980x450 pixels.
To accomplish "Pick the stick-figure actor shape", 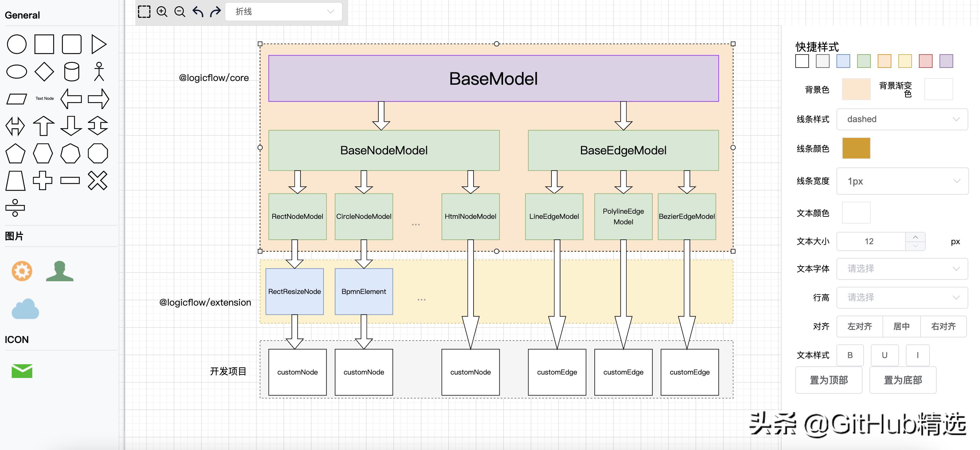I will tap(99, 71).
